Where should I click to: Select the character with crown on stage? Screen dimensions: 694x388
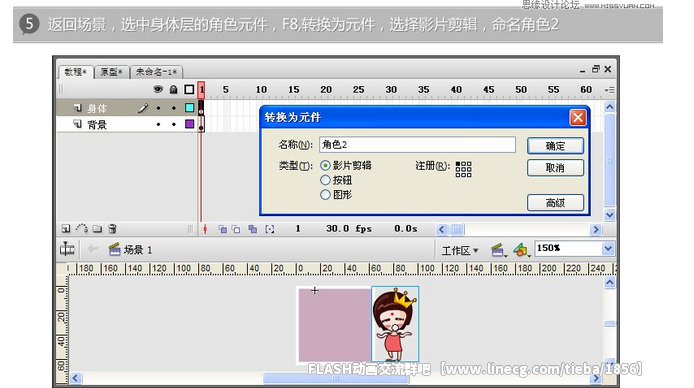pyautogui.click(x=395, y=324)
